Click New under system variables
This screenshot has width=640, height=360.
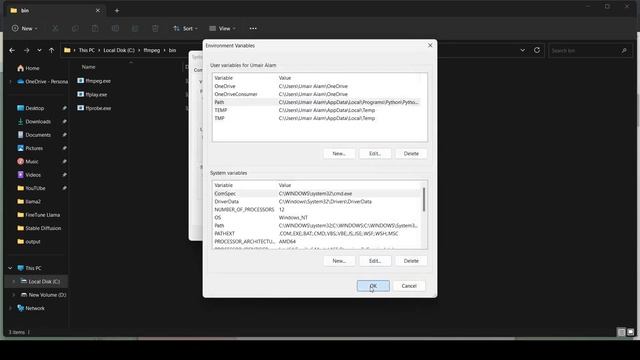click(x=339, y=261)
